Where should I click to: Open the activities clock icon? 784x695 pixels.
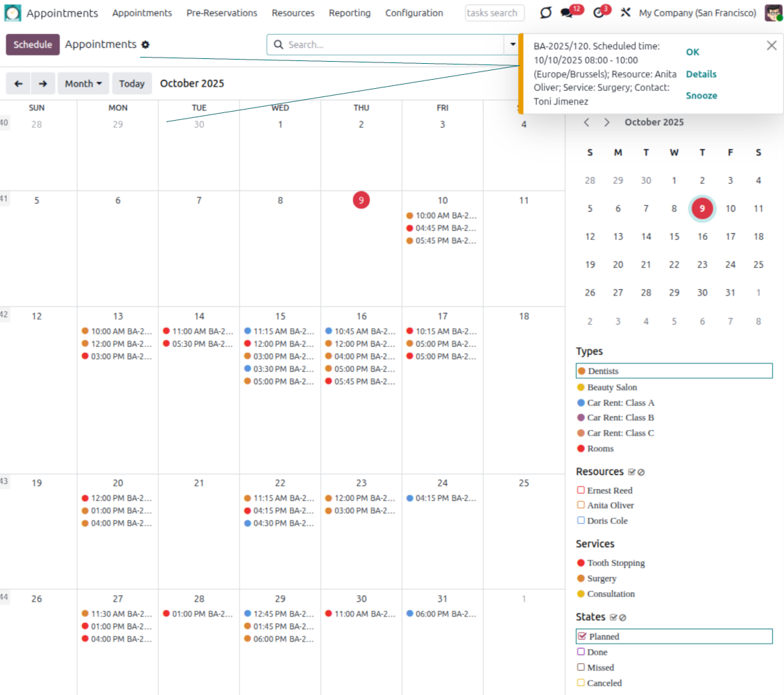[599, 13]
